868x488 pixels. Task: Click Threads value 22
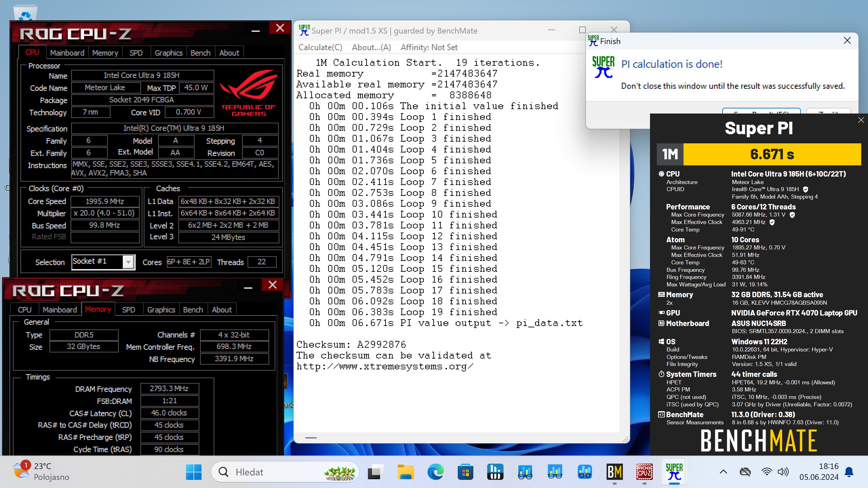(x=262, y=262)
